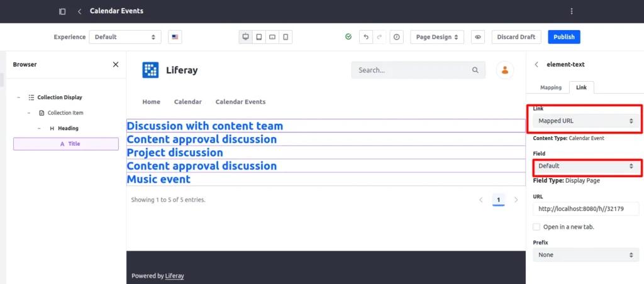
Task: Open the language flag selector
Action: (175, 37)
